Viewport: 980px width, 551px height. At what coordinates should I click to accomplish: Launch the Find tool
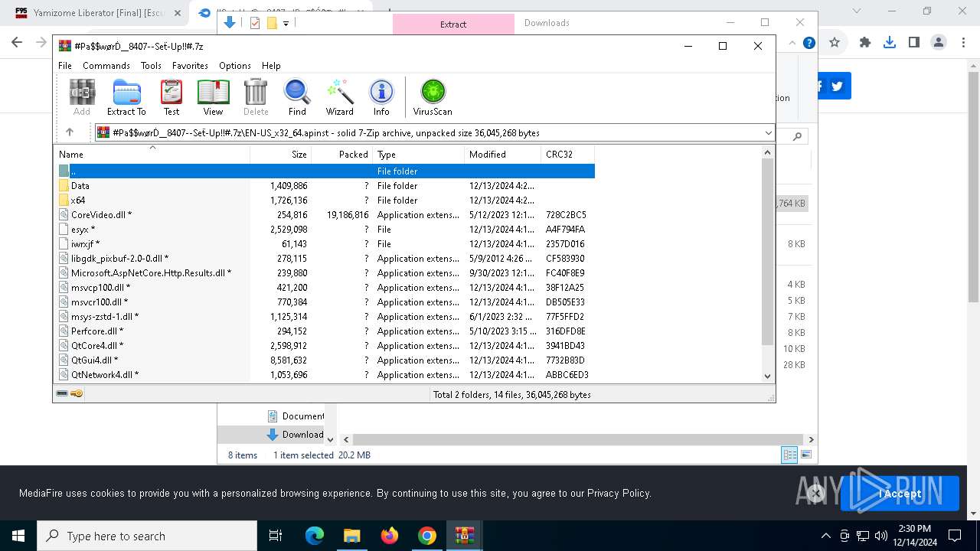tap(297, 98)
